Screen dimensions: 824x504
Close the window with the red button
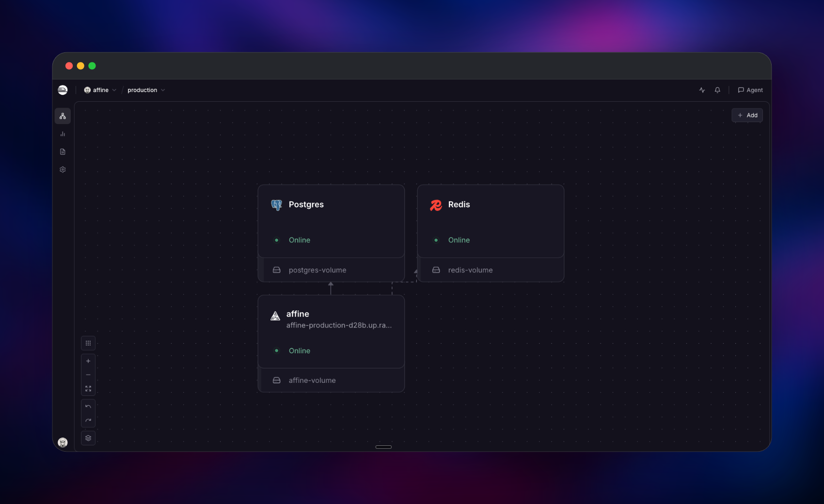69,66
